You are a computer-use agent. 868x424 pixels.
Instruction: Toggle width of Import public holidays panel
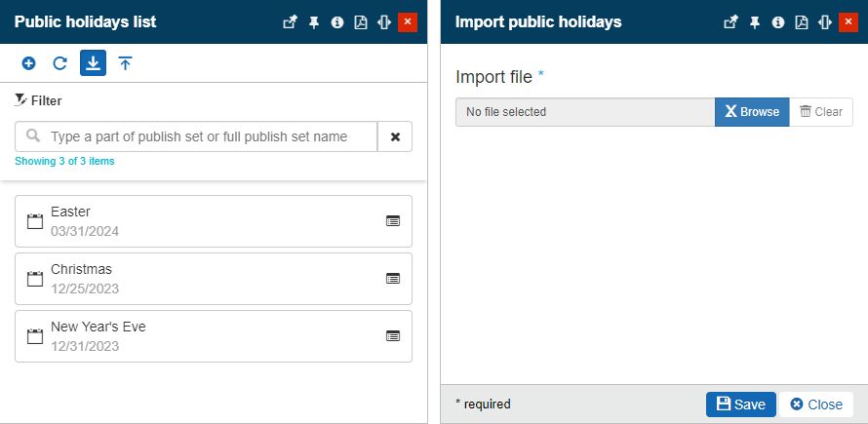(825, 22)
